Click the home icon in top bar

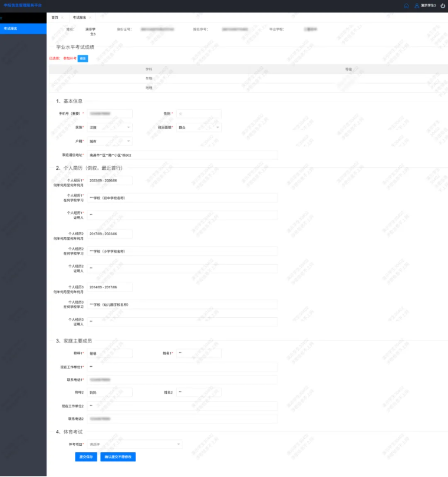[406, 5]
